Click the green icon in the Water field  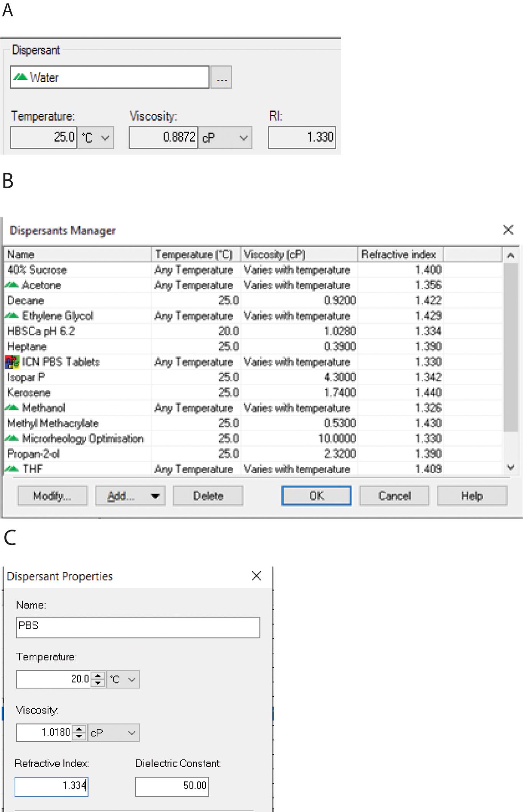click(x=20, y=77)
